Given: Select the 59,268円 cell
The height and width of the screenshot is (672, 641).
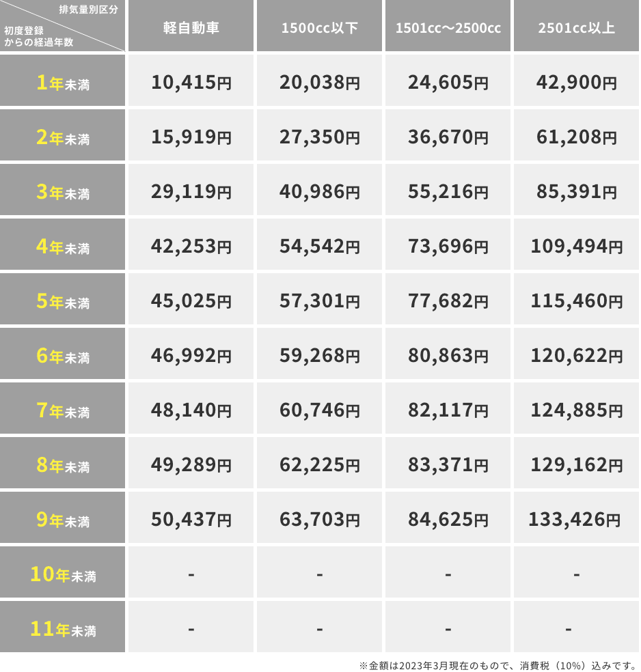Looking at the screenshot, I should point(319,356).
